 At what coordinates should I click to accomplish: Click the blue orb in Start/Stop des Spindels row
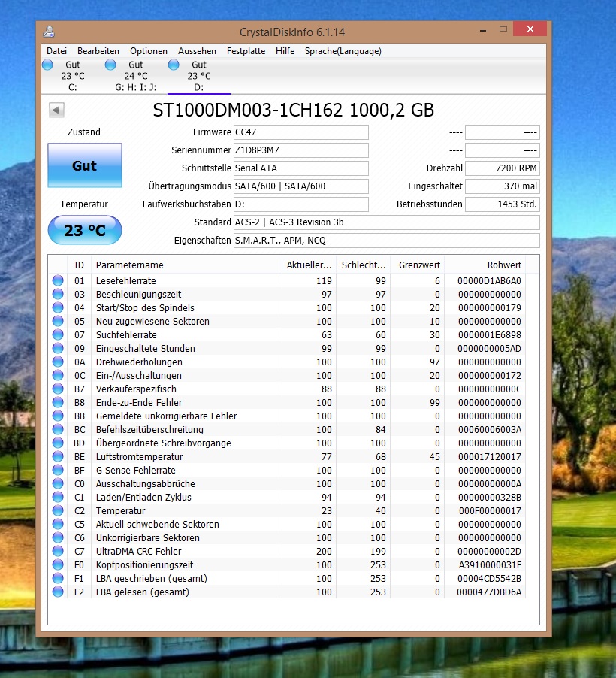[58, 307]
